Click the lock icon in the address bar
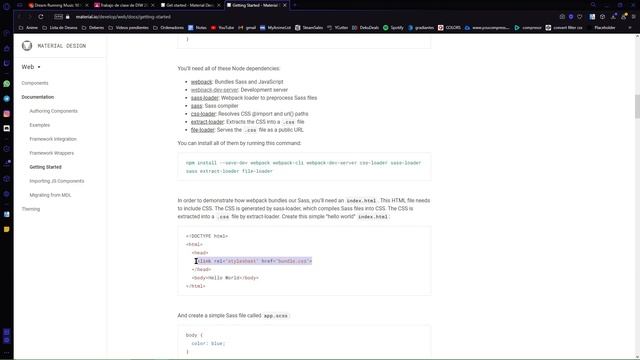This screenshot has width=640, height=360. tap(68, 17)
